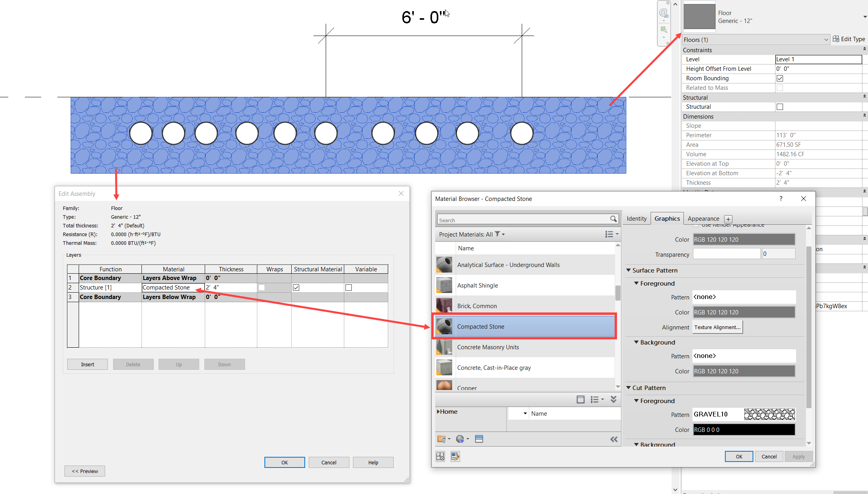The width and height of the screenshot is (868, 494).
Task: Click the create new material globe icon
Action: 460,439
